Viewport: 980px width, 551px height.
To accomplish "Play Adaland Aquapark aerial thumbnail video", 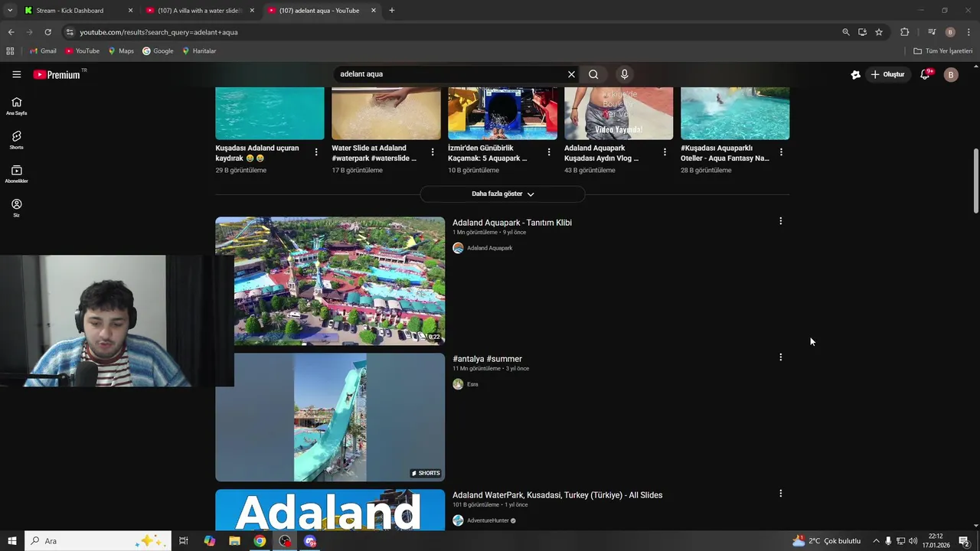I will pyautogui.click(x=330, y=281).
